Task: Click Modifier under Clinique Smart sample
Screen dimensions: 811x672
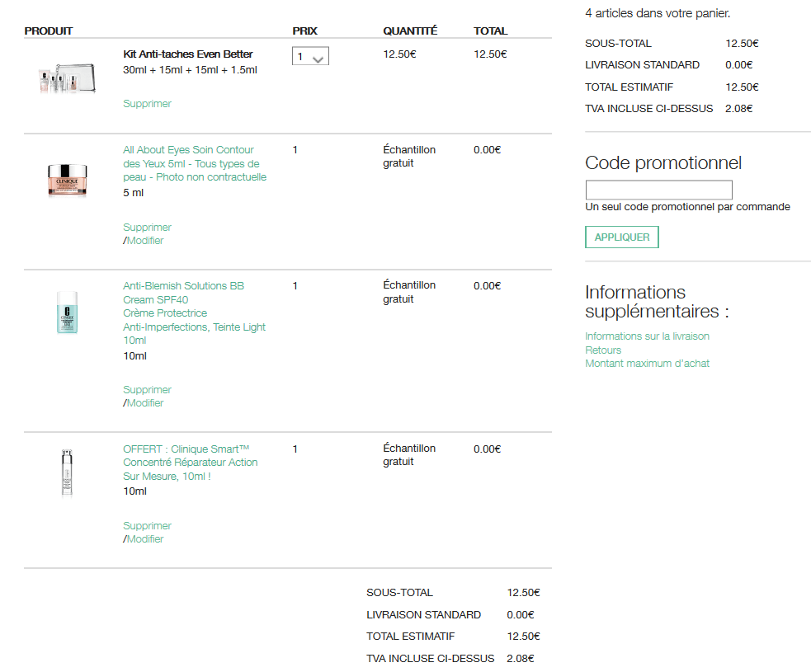Action: point(145,539)
